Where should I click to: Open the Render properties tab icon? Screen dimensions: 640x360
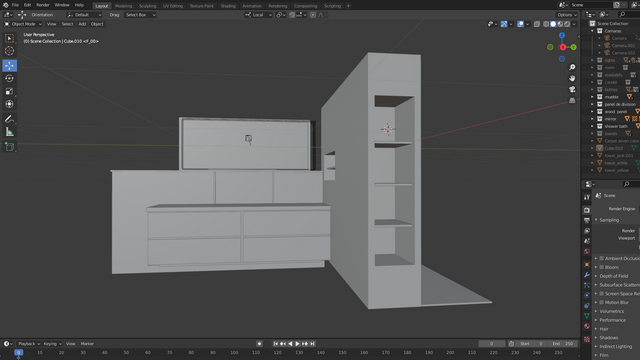pyautogui.click(x=587, y=210)
